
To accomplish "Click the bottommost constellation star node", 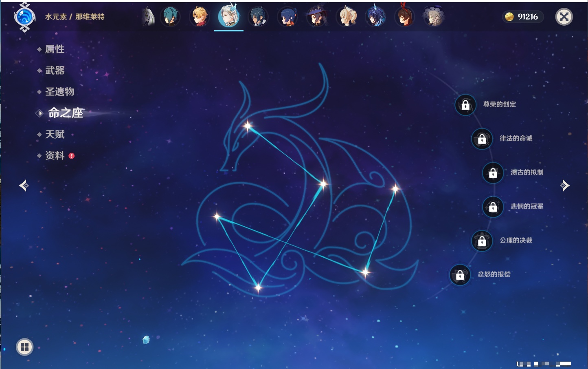I will [258, 288].
